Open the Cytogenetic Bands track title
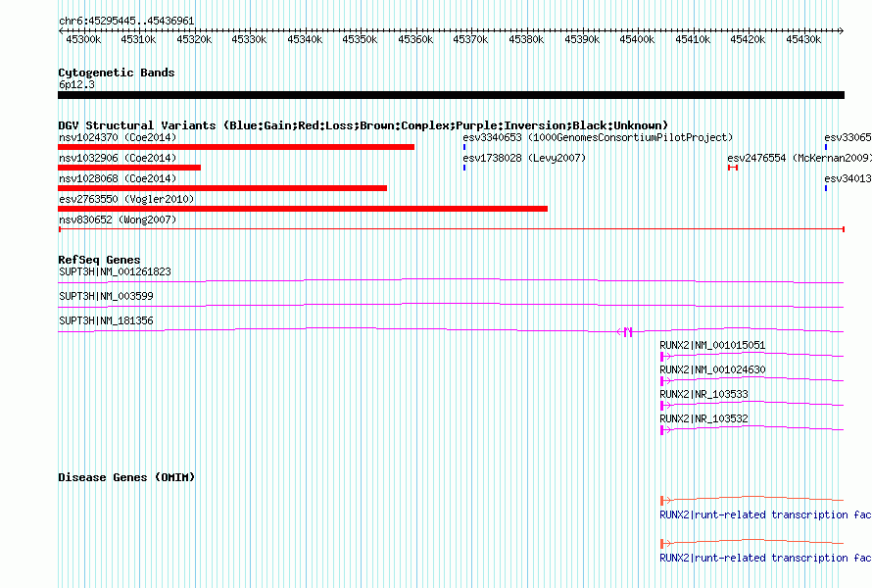This screenshot has height=588, width=872. (117, 73)
